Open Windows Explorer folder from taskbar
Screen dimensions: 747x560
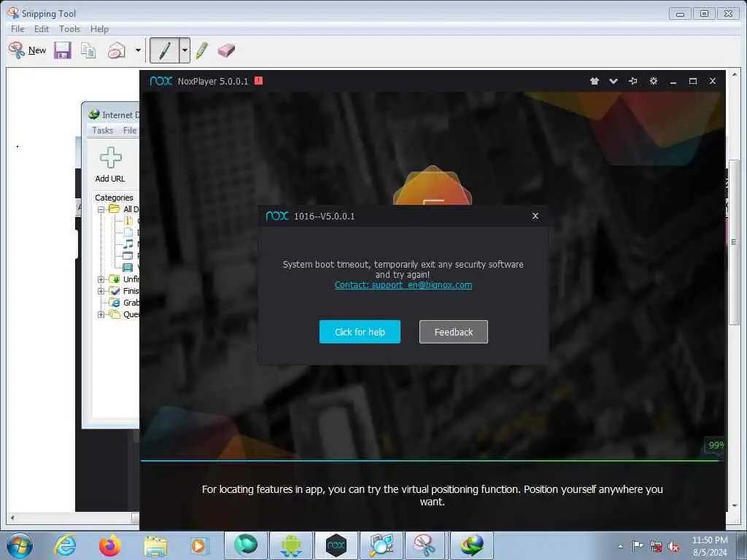(x=155, y=546)
